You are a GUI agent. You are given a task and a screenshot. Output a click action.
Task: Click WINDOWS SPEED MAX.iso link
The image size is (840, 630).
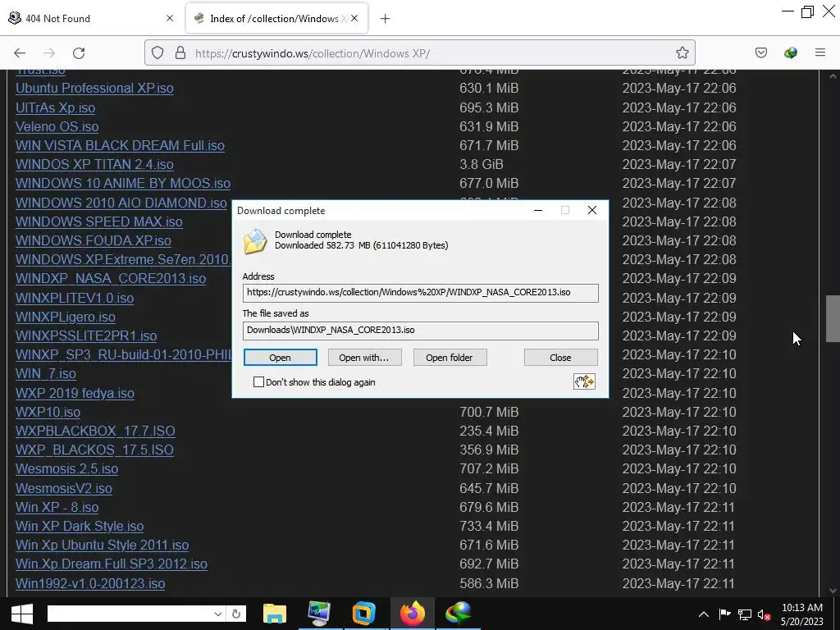tap(99, 221)
